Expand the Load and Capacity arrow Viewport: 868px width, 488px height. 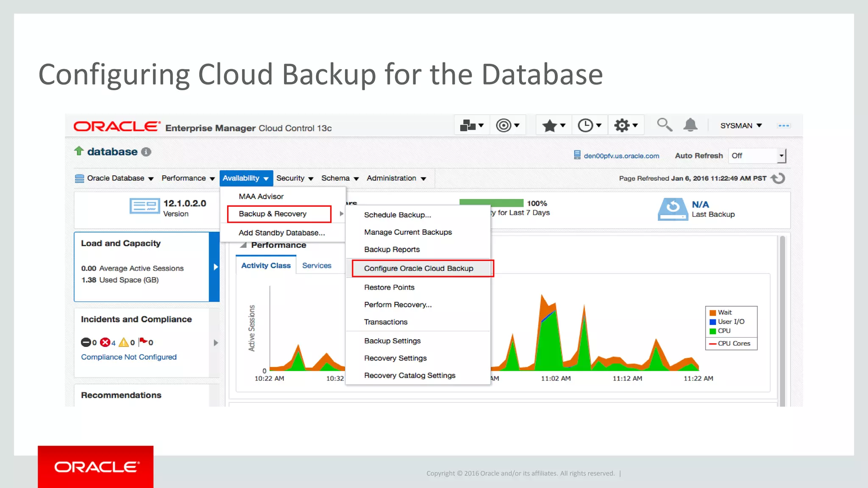(215, 267)
